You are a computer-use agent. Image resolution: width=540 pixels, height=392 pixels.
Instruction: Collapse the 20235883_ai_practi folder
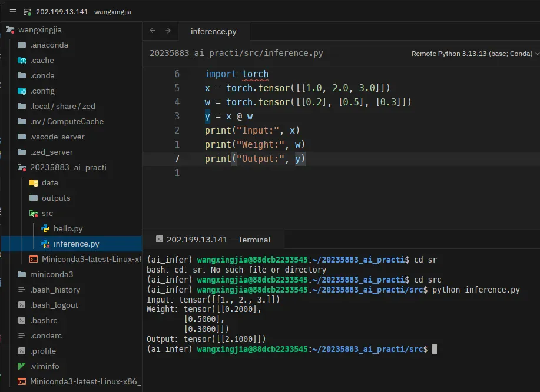coord(71,167)
